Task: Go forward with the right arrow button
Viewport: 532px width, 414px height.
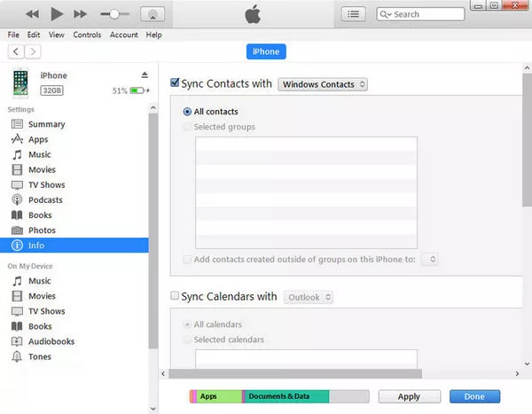Action: point(33,51)
